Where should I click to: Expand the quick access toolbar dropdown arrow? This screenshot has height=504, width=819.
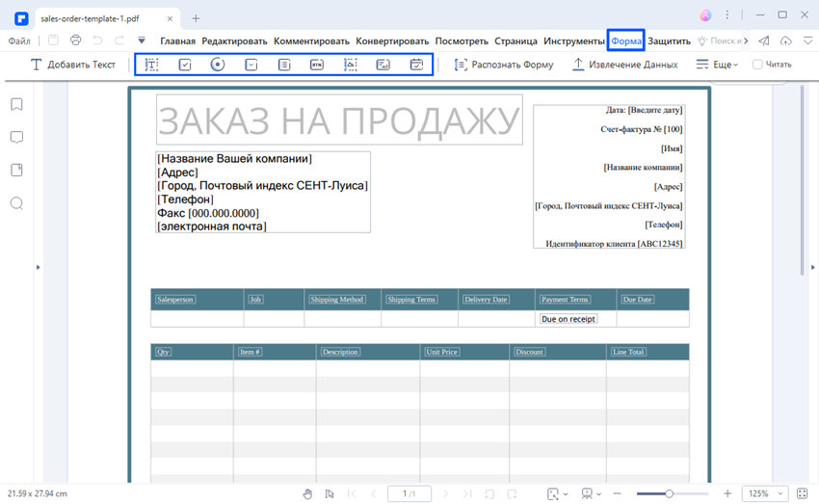point(142,40)
